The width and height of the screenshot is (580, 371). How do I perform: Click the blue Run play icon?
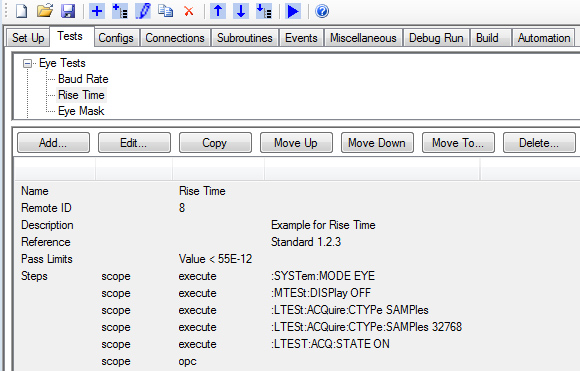293,11
